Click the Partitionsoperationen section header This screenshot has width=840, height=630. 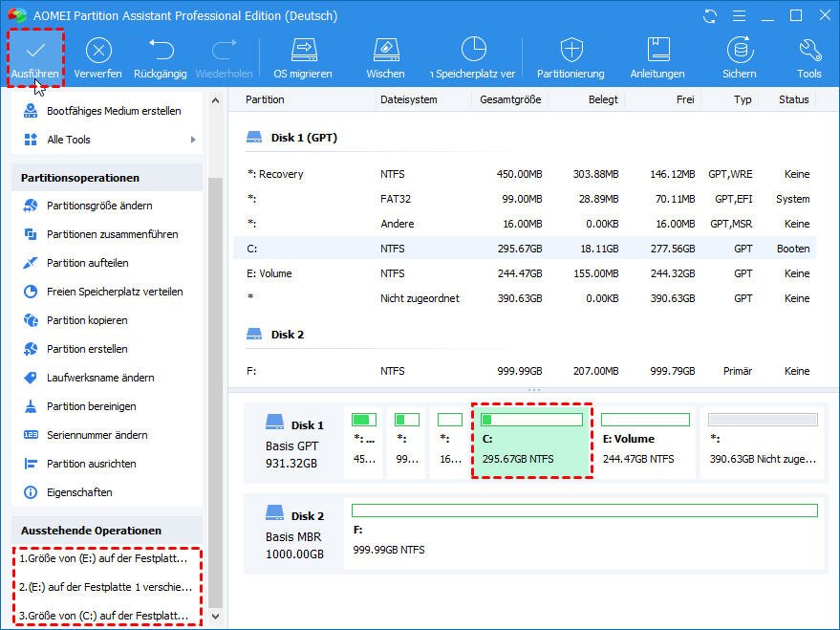(x=107, y=178)
